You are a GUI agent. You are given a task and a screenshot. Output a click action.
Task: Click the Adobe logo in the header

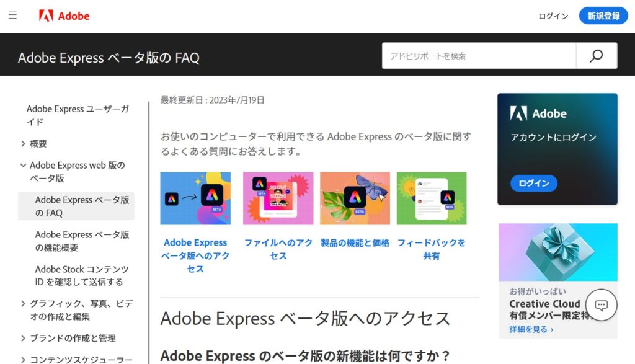(x=64, y=16)
